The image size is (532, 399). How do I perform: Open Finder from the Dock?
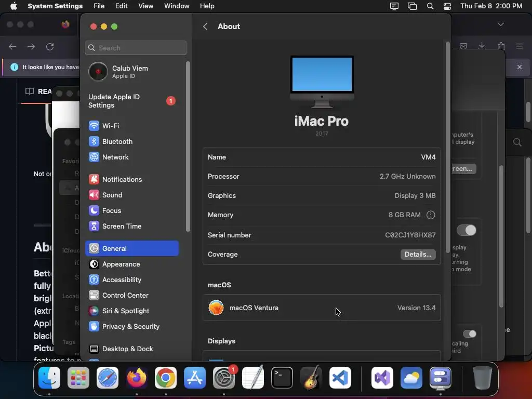click(x=49, y=378)
